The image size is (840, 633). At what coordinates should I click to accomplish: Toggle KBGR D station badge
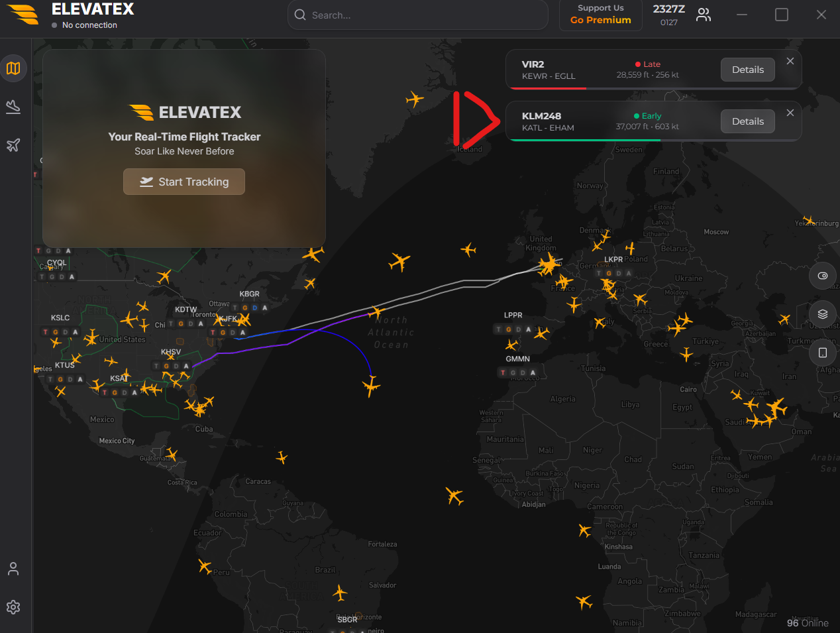click(x=254, y=308)
